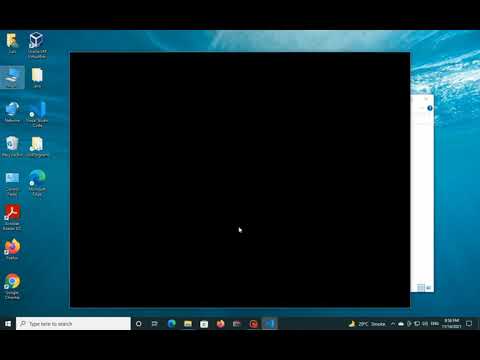
Task: Open the top-left user folder desktop icon
Action: click(12, 43)
